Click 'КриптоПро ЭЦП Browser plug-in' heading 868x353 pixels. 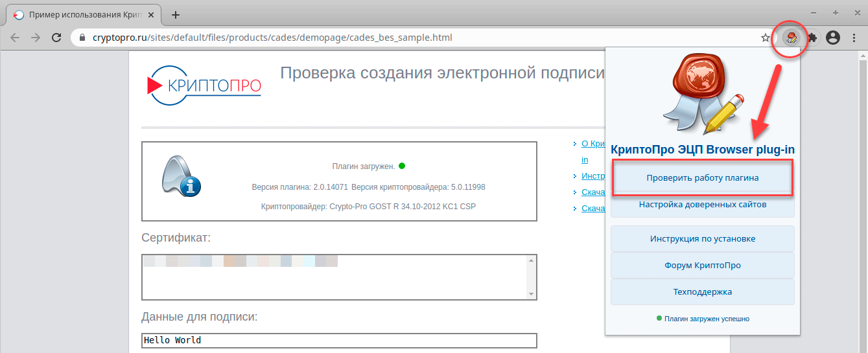pos(702,149)
